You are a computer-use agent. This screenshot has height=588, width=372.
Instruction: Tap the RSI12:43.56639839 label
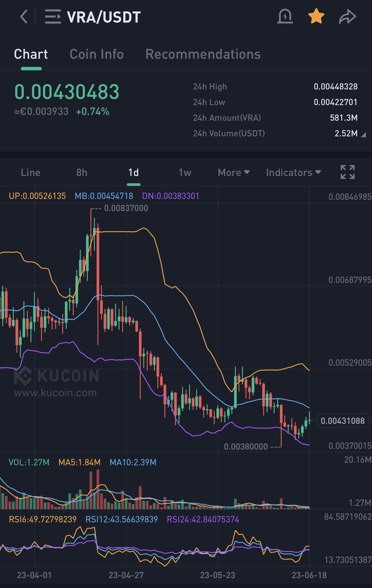coord(121,519)
